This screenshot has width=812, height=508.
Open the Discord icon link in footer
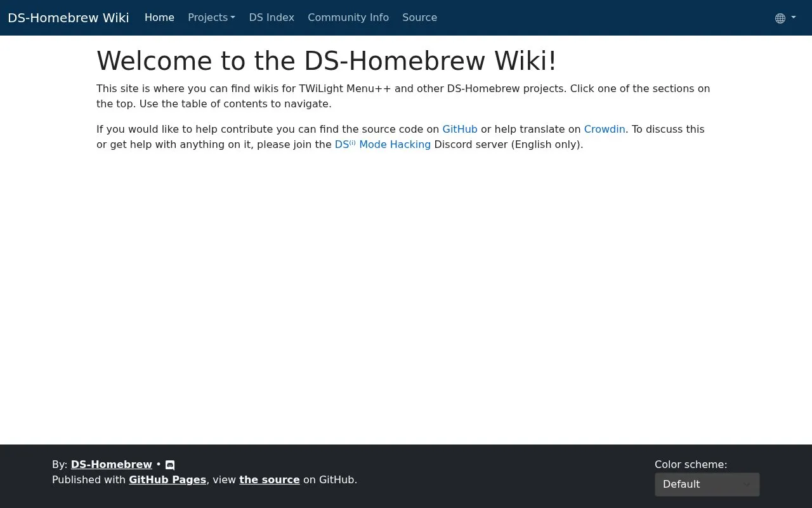[170, 465]
